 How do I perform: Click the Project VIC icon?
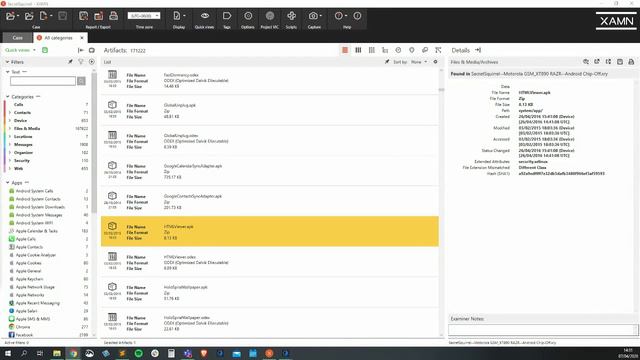coord(270,16)
